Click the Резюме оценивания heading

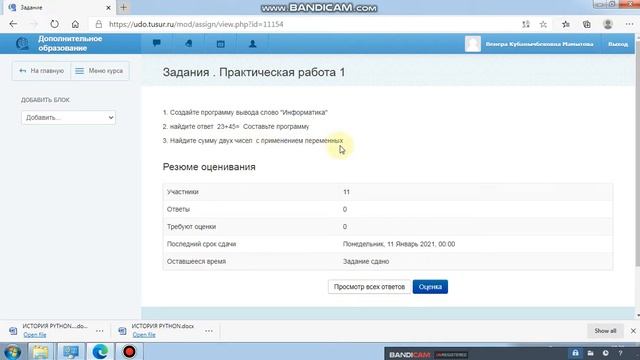[x=209, y=167]
